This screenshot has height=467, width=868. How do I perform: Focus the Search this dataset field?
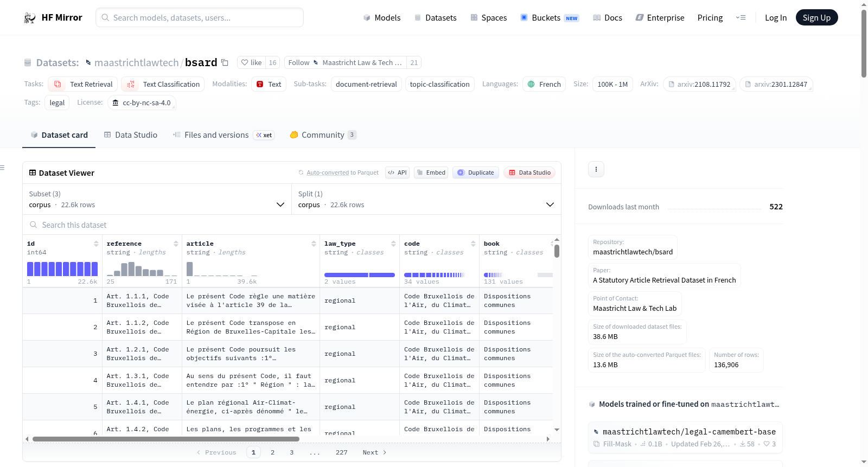pyautogui.click(x=292, y=225)
